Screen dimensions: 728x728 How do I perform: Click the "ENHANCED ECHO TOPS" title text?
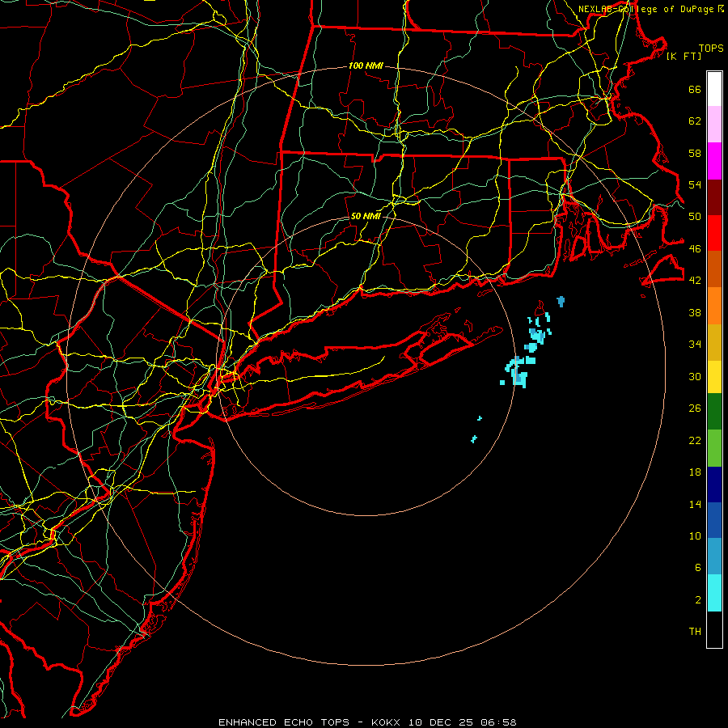point(284,722)
